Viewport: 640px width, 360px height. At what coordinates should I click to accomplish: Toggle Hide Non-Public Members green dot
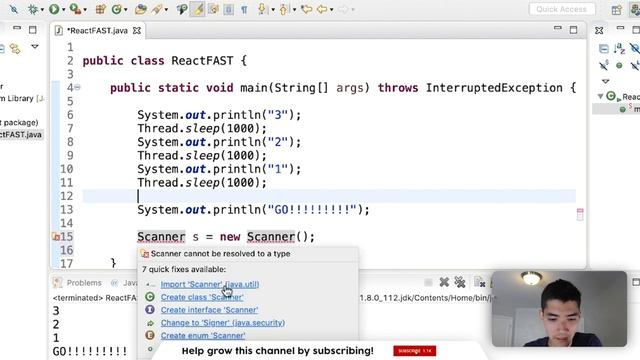pyautogui.click(x=619, y=65)
